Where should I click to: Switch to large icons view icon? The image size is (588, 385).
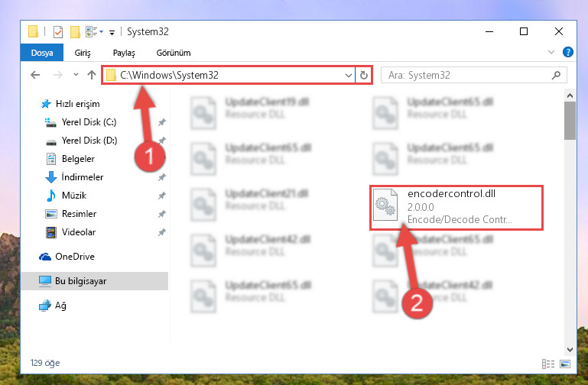coord(565,364)
